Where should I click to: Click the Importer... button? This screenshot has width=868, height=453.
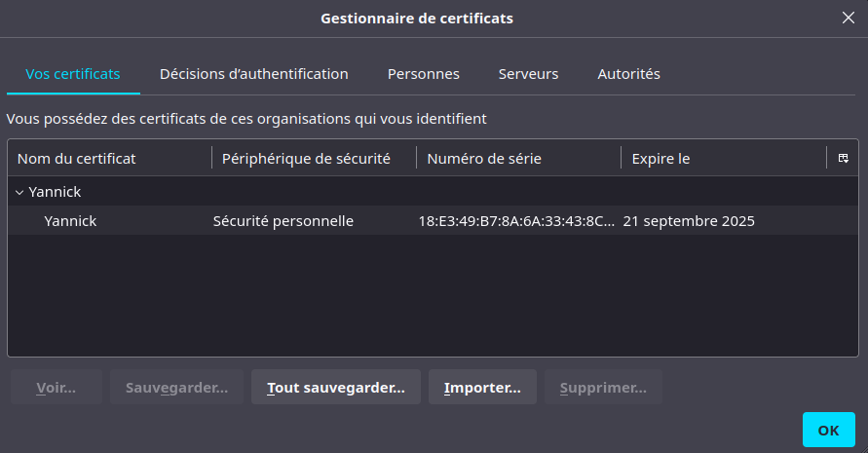[x=482, y=387]
